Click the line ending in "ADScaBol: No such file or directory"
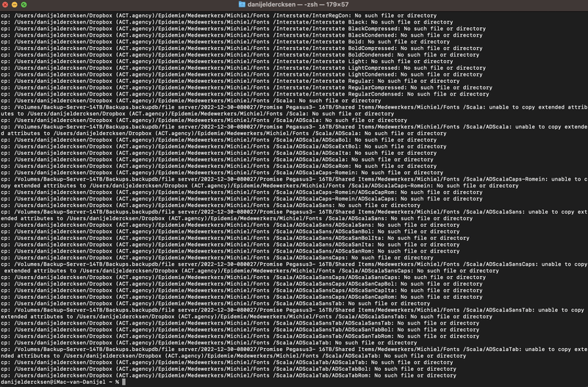Image resolution: width=588 pixels, height=387 pixels. [x=218, y=140]
